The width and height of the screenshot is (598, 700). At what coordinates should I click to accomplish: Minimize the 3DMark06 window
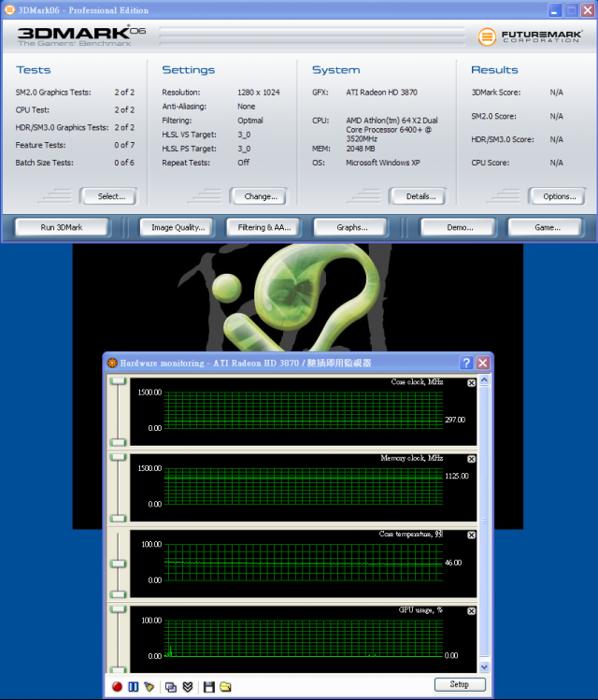[555, 10]
